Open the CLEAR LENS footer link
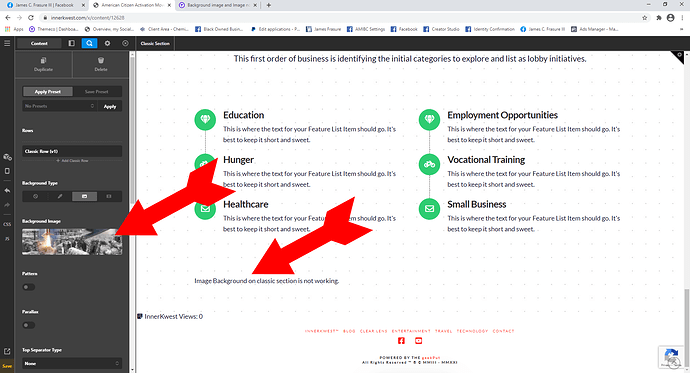Screen dimensions: 690x373 click(374, 331)
